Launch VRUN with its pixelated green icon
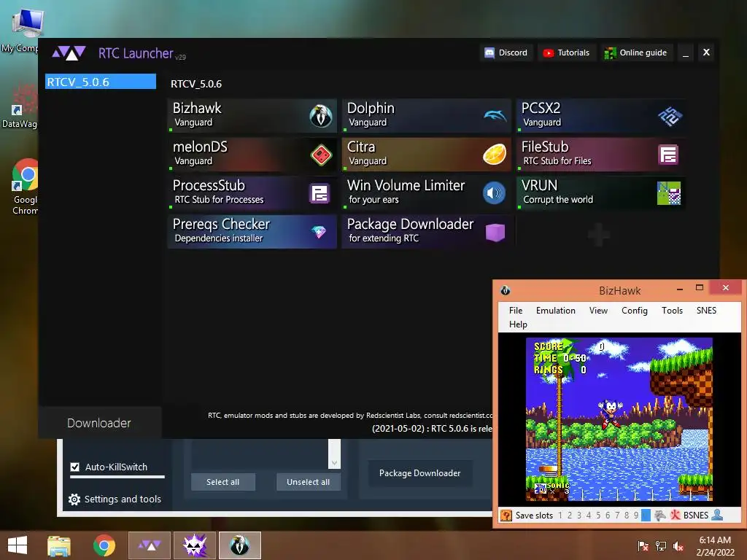The image size is (747, 560). pos(669,192)
